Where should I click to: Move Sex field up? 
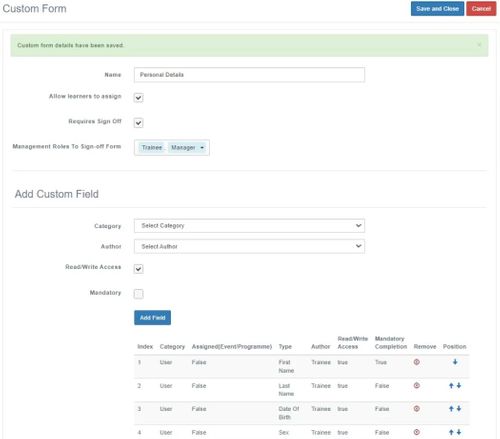click(451, 432)
